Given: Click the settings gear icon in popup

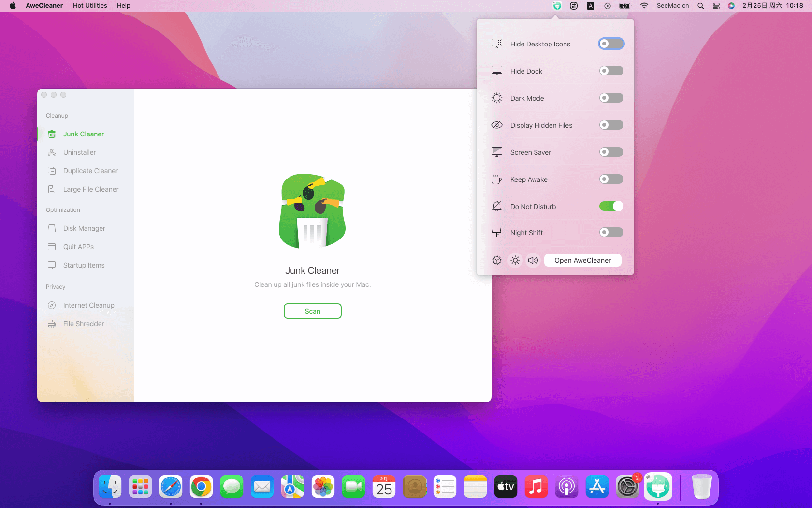Looking at the screenshot, I should (497, 260).
